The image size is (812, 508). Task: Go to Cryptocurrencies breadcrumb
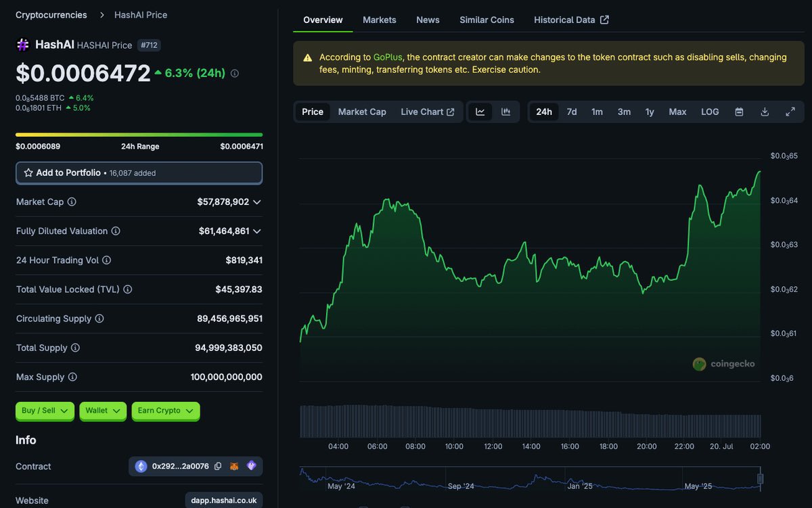tap(51, 15)
